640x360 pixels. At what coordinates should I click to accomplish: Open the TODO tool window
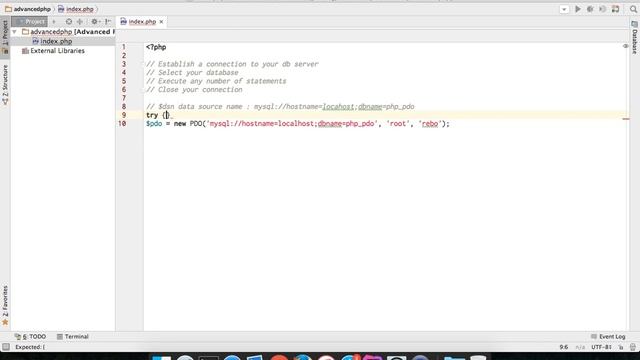pyautogui.click(x=31, y=337)
